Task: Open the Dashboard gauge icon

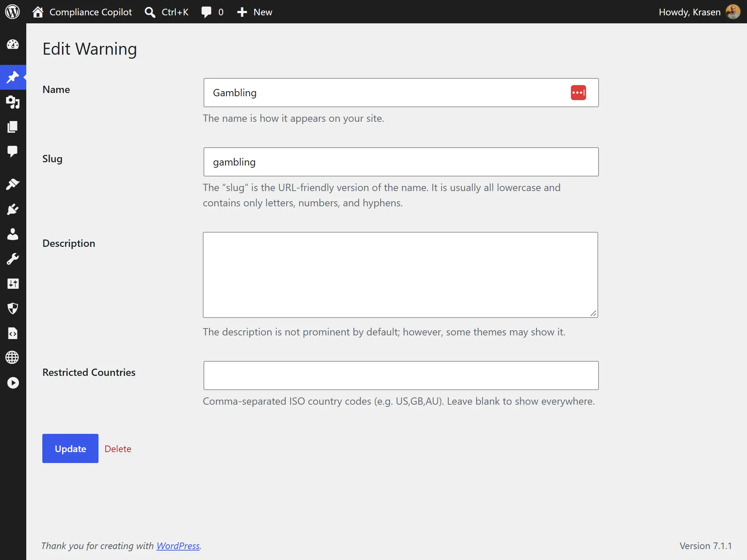Action: tap(13, 44)
